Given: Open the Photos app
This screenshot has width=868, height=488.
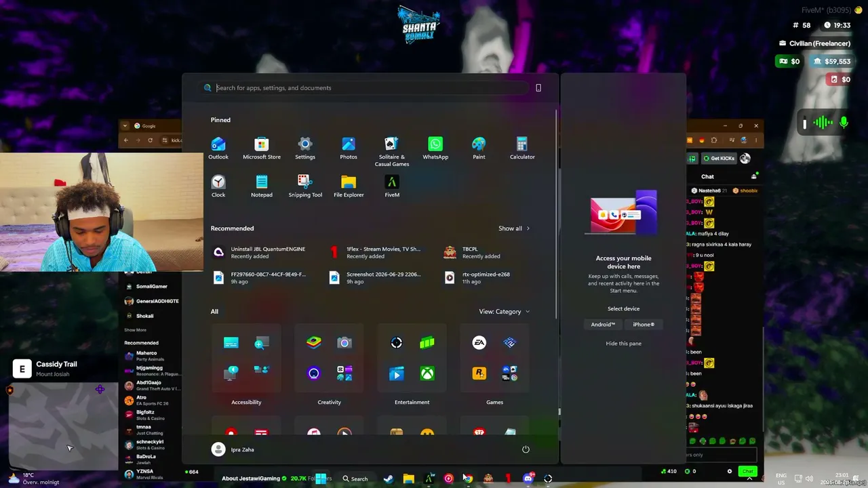Looking at the screenshot, I should click(x=349, y=148).
